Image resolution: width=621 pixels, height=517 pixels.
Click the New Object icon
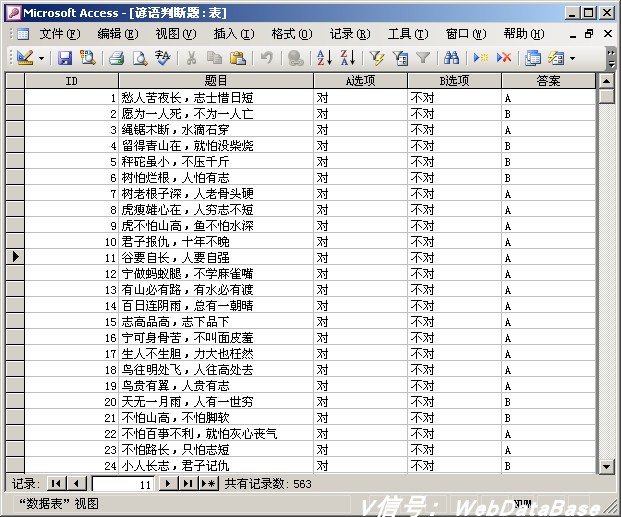(x=556, y=58)
